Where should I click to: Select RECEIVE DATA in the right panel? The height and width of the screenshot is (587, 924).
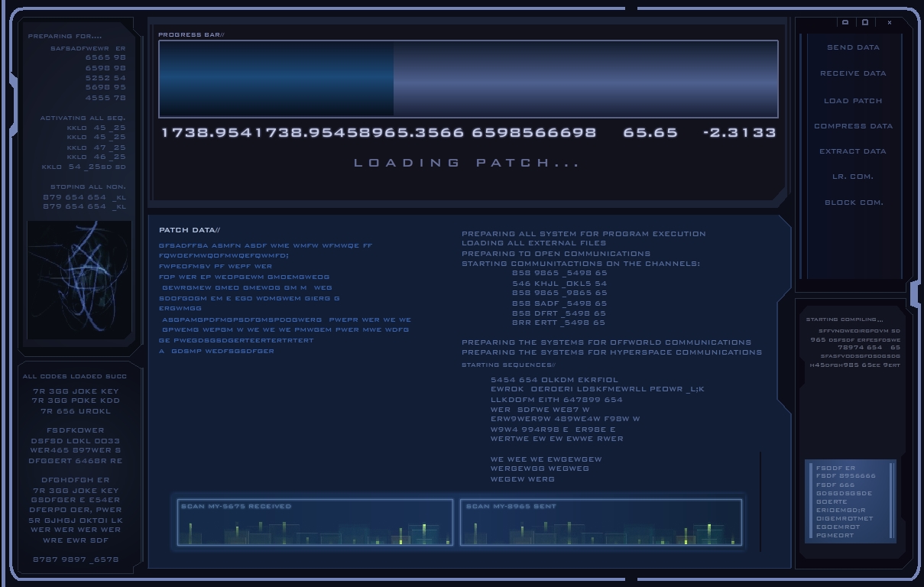(853, 73)
